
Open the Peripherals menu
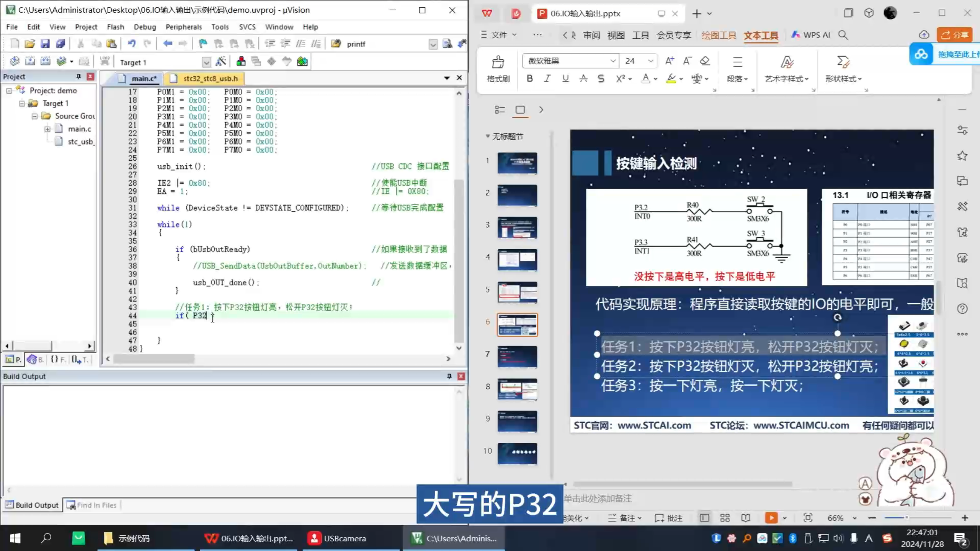(183, 27)
